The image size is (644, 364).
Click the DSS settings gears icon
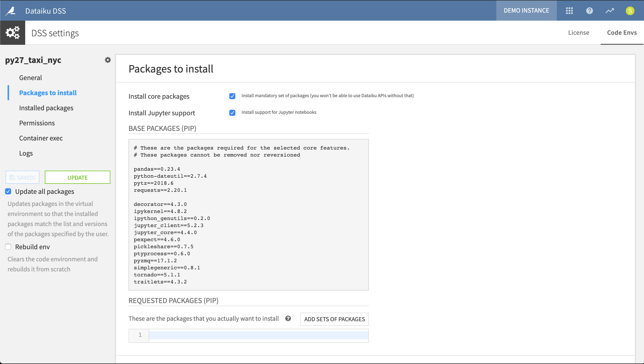13,33
